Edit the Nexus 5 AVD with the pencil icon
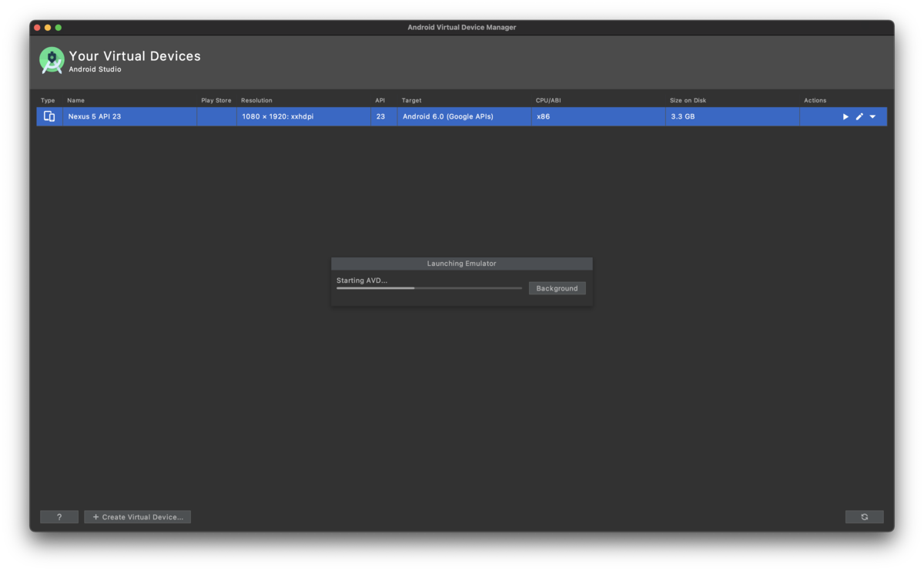 click(x=859, y=116)
